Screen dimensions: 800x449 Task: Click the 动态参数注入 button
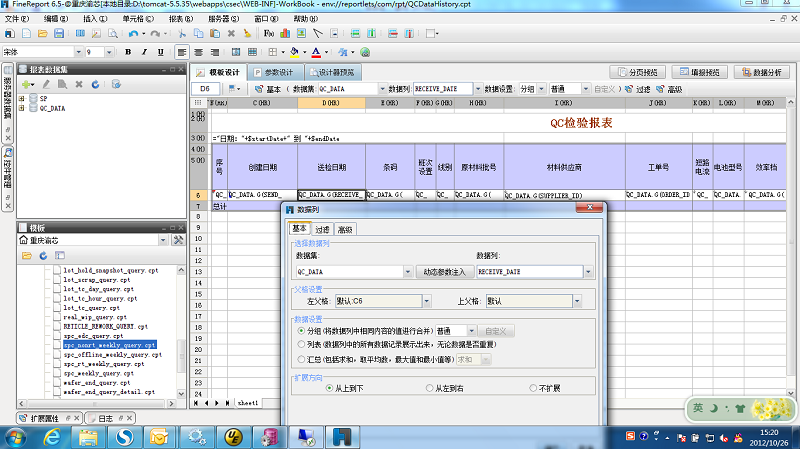(x=442, y=271)
